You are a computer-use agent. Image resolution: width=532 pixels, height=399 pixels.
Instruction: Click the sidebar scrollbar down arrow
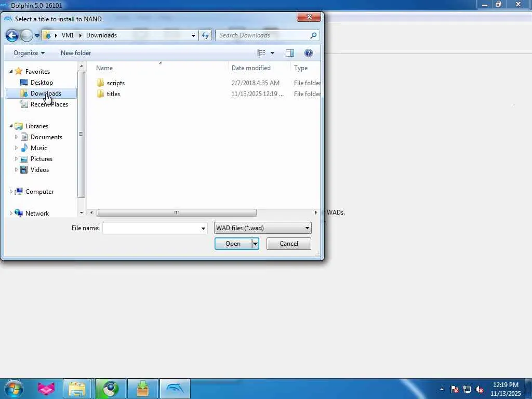[x=82, y=212]
